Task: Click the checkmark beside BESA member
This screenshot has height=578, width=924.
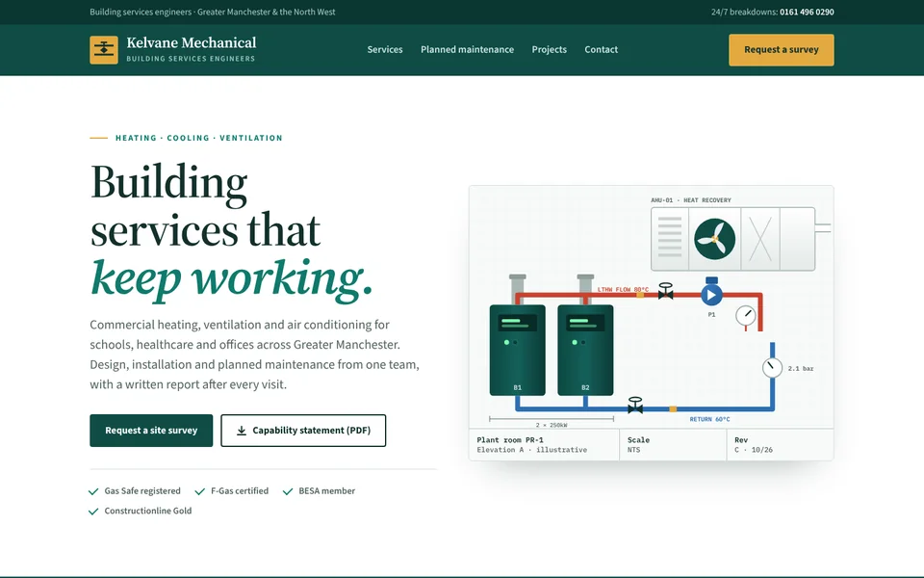Action: (x=288, y=491)
